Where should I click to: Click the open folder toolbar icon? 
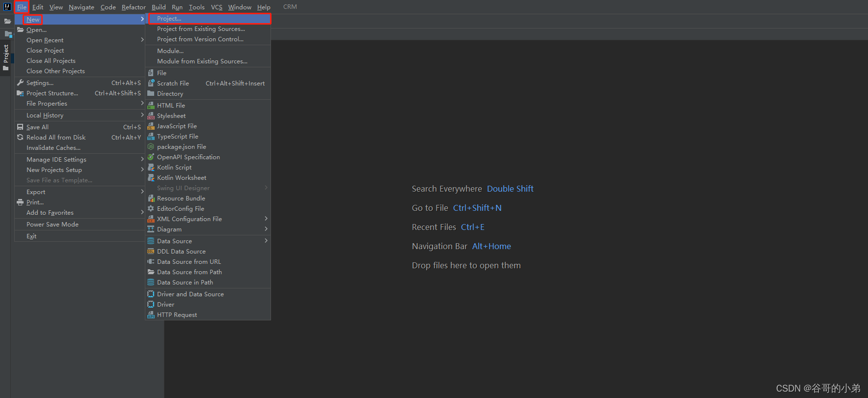click(x=7, y=22)
